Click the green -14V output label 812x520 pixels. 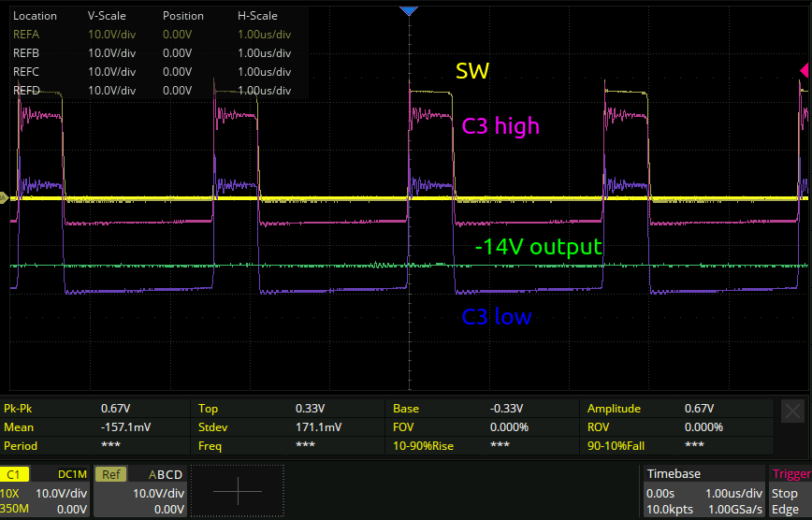tap(538, 248)
